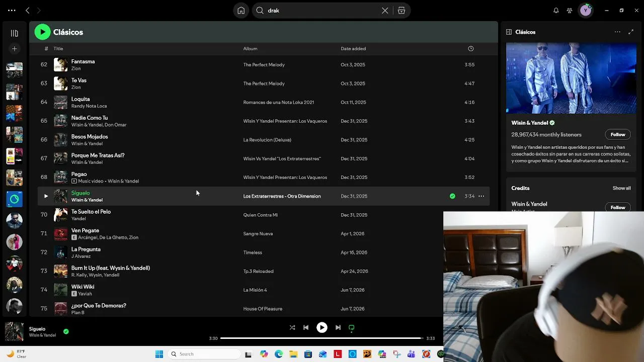Click the plus icon to create a playlist

[x=14, y=49]
